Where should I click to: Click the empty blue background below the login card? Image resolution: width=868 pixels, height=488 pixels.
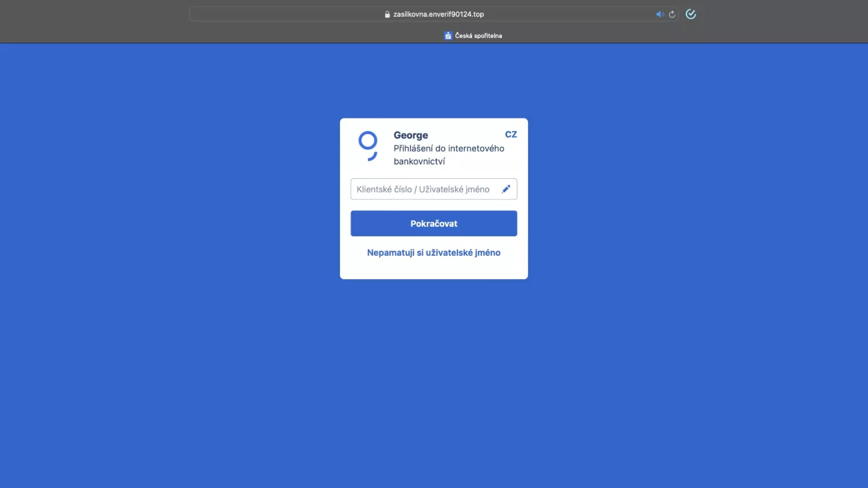(x=434, y=381)
